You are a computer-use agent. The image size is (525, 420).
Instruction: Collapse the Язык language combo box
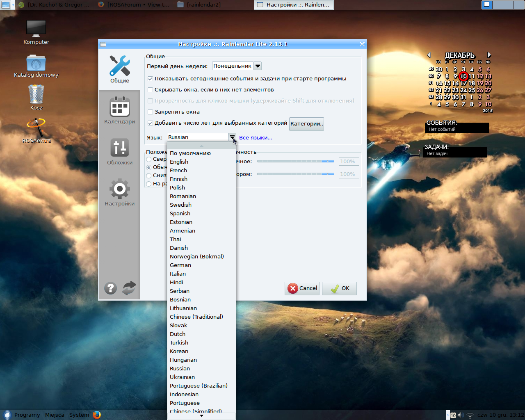pos(232,137)
